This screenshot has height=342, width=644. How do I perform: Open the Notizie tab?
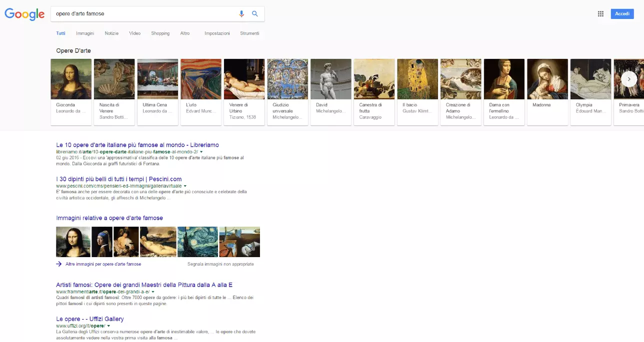(x=111, y=33)
